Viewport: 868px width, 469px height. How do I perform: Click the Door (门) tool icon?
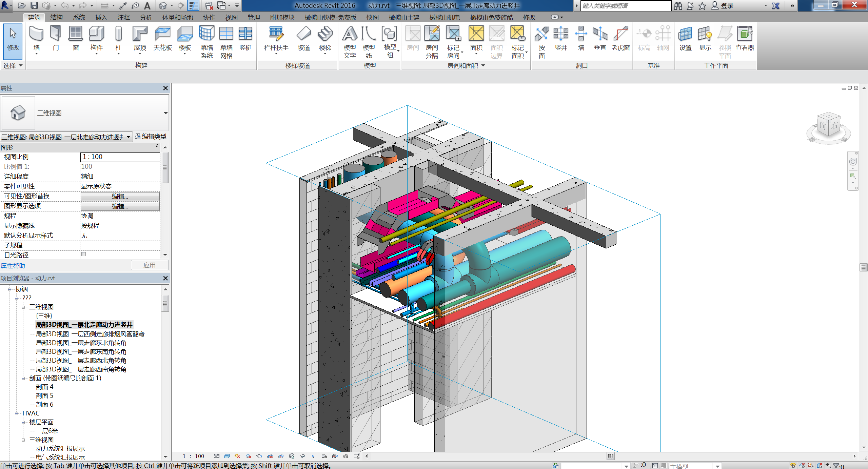pos(56,38)
